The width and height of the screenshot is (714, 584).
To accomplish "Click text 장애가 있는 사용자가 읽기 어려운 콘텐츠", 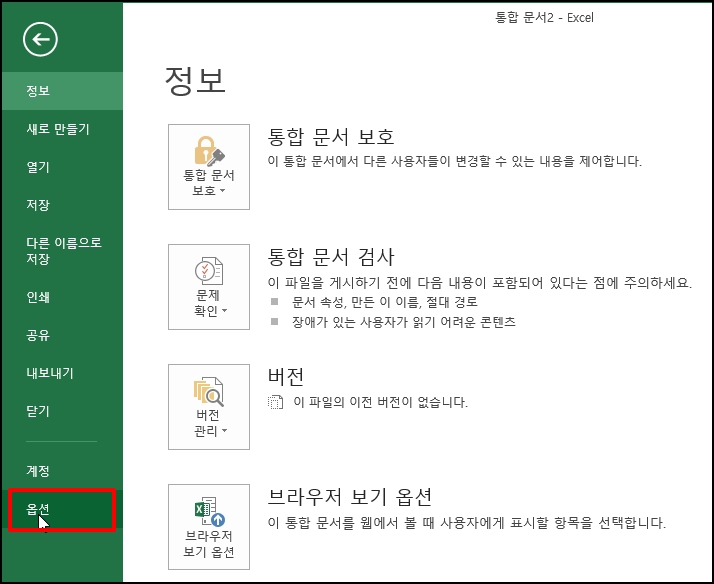I will 404,322.
